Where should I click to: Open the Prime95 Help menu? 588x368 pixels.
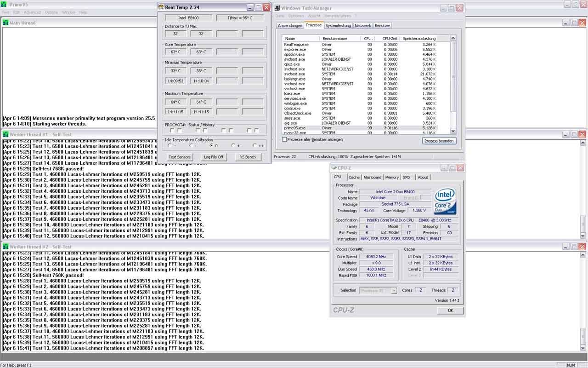click(83, 12)
